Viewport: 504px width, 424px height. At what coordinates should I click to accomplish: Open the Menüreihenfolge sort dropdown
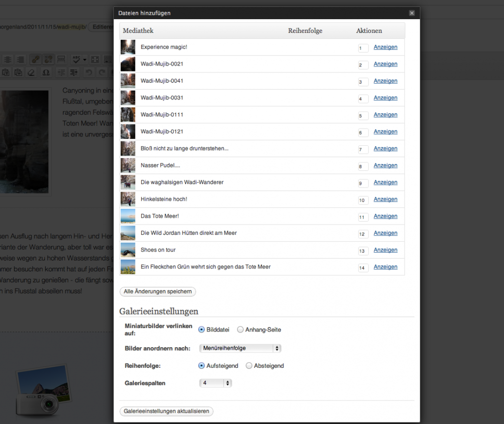240,348
